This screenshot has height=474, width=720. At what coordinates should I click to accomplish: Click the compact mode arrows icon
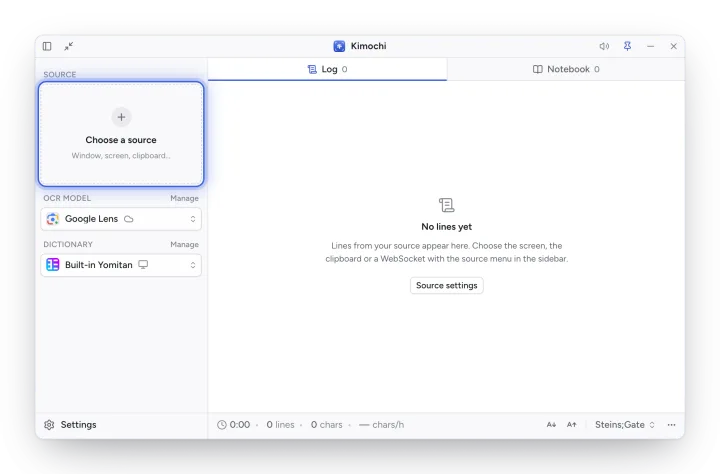[68, 46]
